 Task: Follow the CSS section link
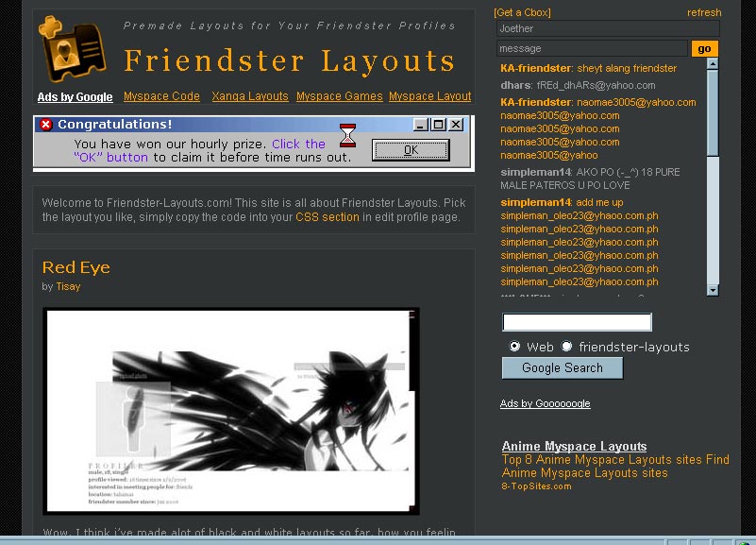(328, 217)
